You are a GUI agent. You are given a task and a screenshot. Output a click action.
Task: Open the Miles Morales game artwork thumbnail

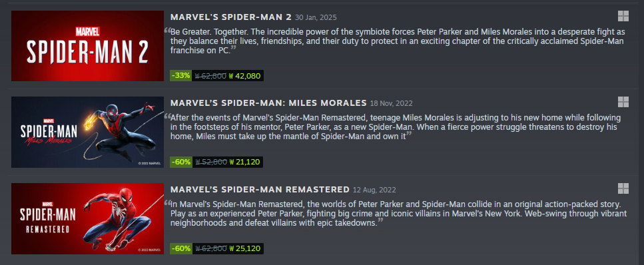coord(87,132)
